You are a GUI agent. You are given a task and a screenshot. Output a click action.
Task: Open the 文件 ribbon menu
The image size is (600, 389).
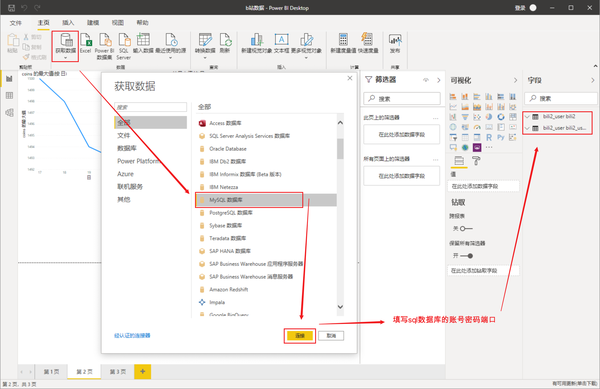pos(16,23)
